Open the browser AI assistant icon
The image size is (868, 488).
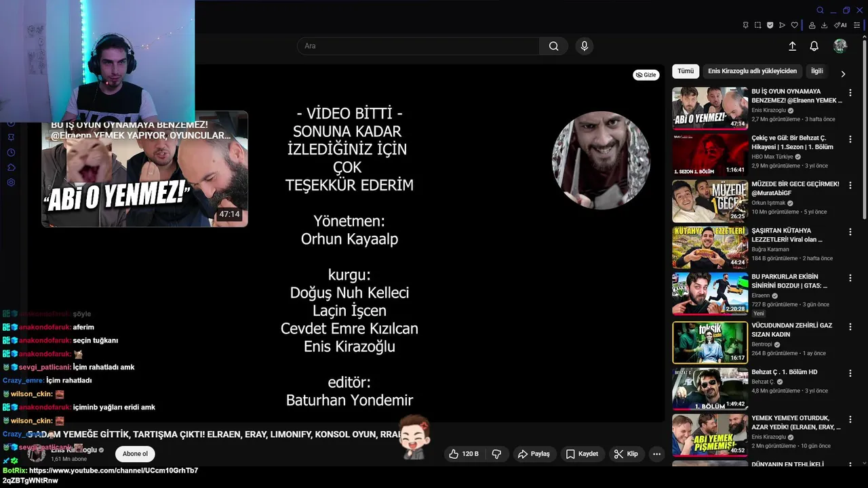(840, 25)
